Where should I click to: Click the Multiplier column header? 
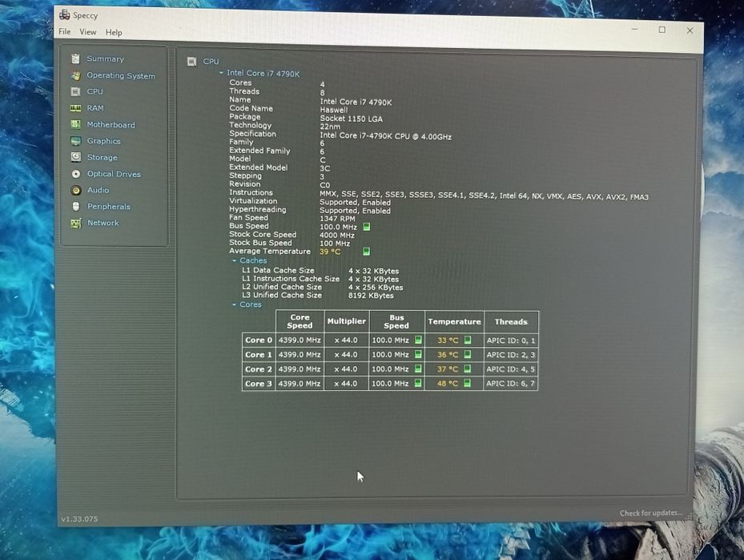click(347, 321)
